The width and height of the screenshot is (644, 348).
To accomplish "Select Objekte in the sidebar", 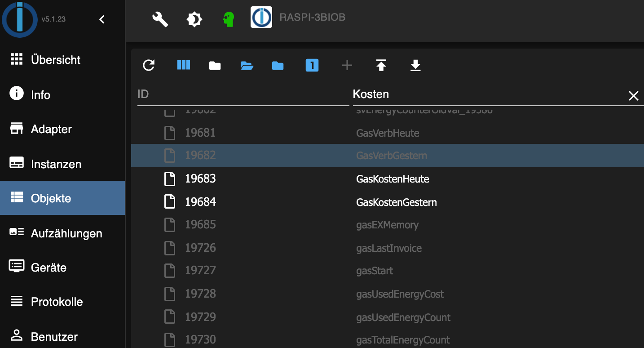I will click(62, 198).
